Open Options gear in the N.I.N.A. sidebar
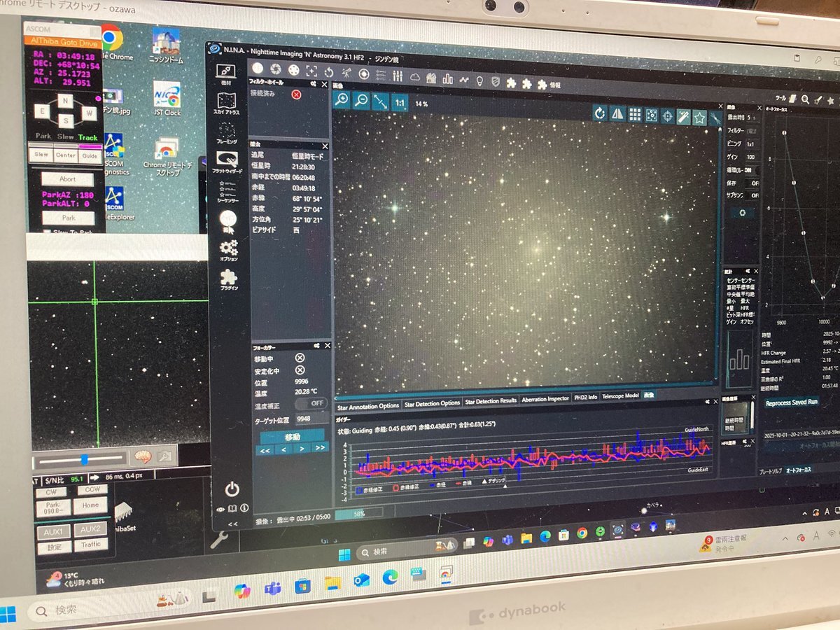 (x=228, y=250)
